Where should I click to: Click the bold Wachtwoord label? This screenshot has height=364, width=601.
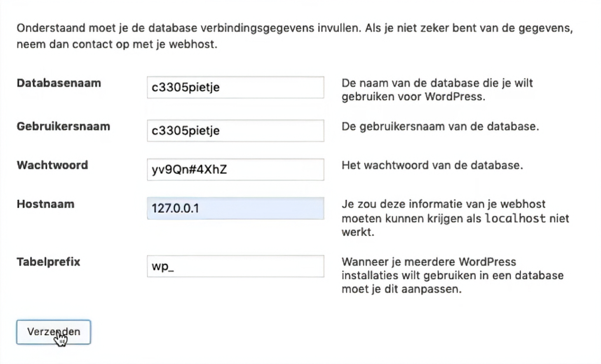(52, 165)
